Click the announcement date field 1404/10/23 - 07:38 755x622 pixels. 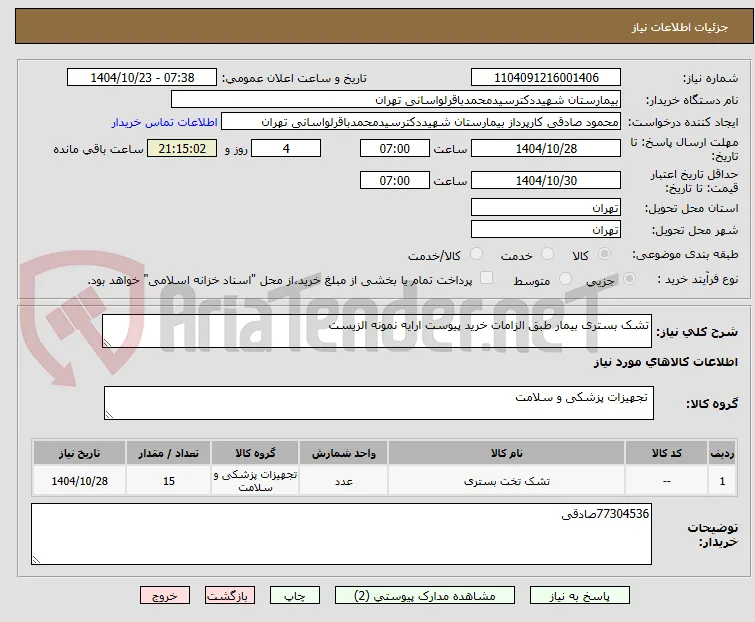(x=142, y=78)
